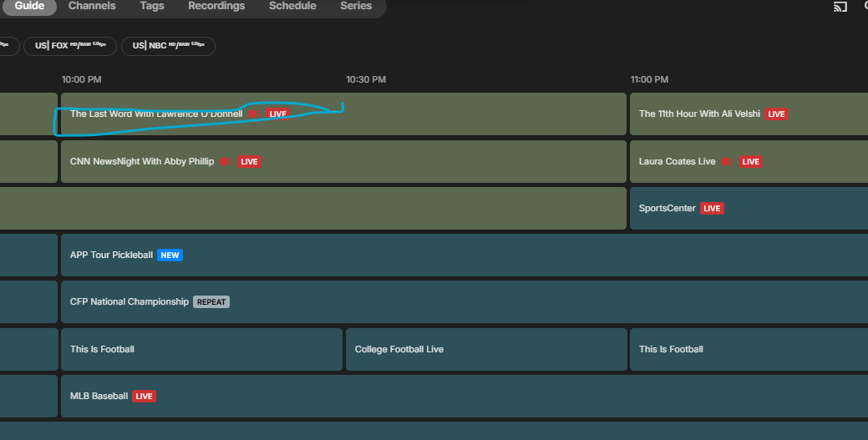The height and width of the screenshot is (440, 868).
Task: Click recording indicator on CNN NewsNight
Action: click(226, 162)
